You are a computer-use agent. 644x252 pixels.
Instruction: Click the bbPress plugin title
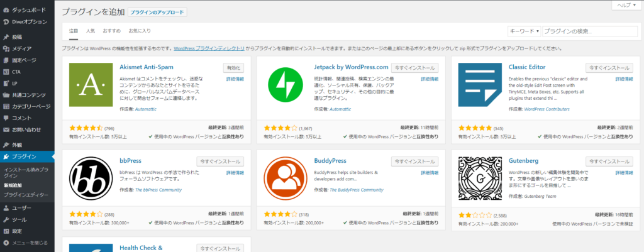coord(130,160)
